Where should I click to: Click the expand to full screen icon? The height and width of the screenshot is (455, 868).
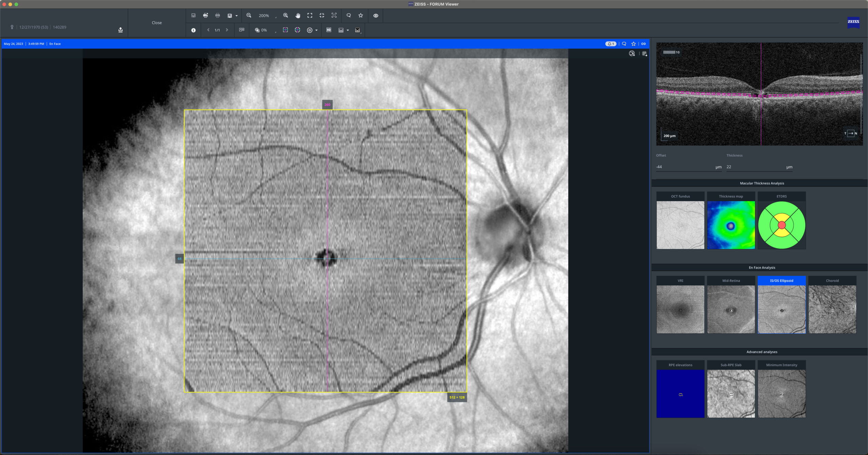point(310,16)
